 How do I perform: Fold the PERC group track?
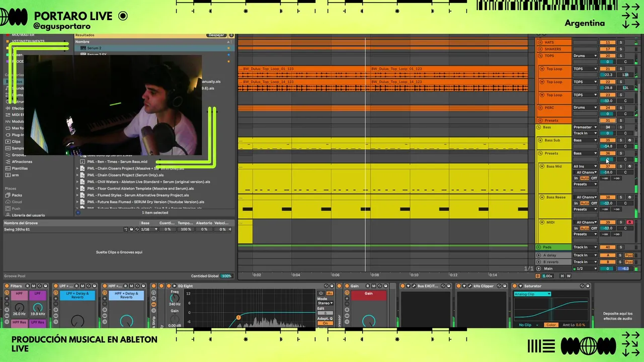tap(540, 108)
